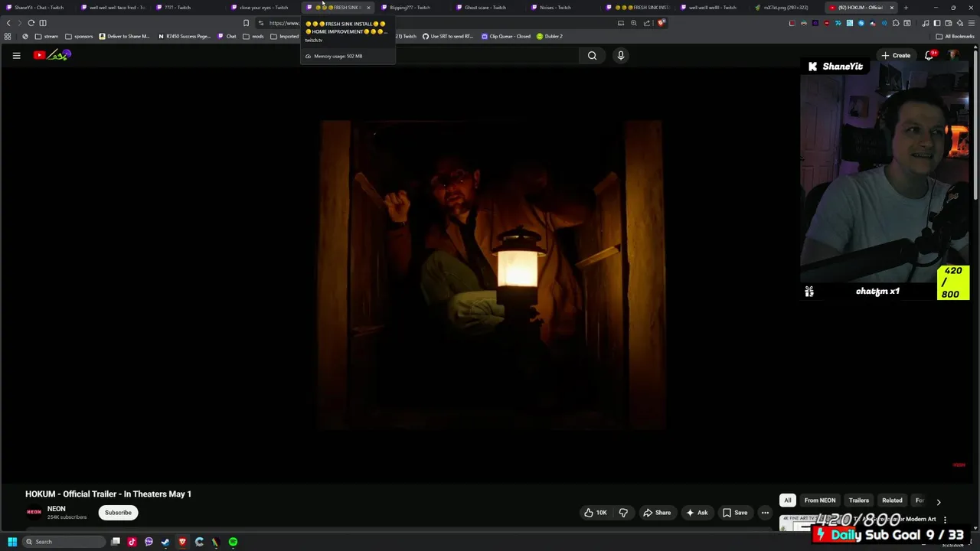Open the bookmarks bar apps grid icon
The width and height of the screenshot is (980, 551).
point(8,36)
